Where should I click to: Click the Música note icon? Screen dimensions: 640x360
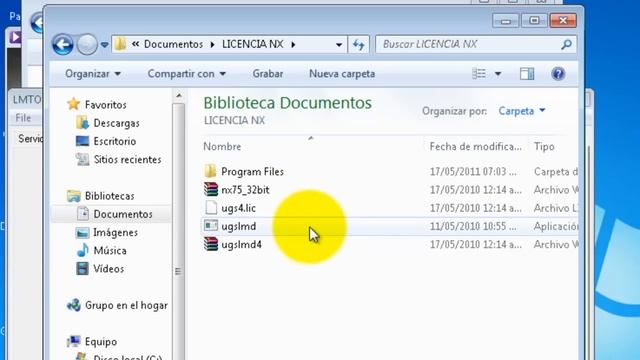[82, 250]
